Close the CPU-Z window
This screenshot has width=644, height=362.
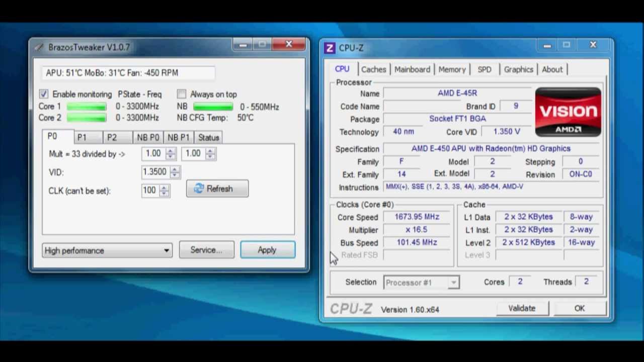(x=593, y=45)
